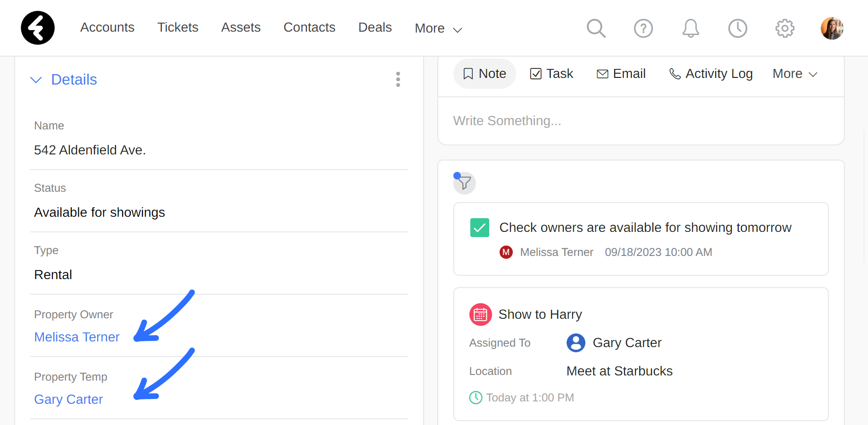Open the help question mark icon

643,28
